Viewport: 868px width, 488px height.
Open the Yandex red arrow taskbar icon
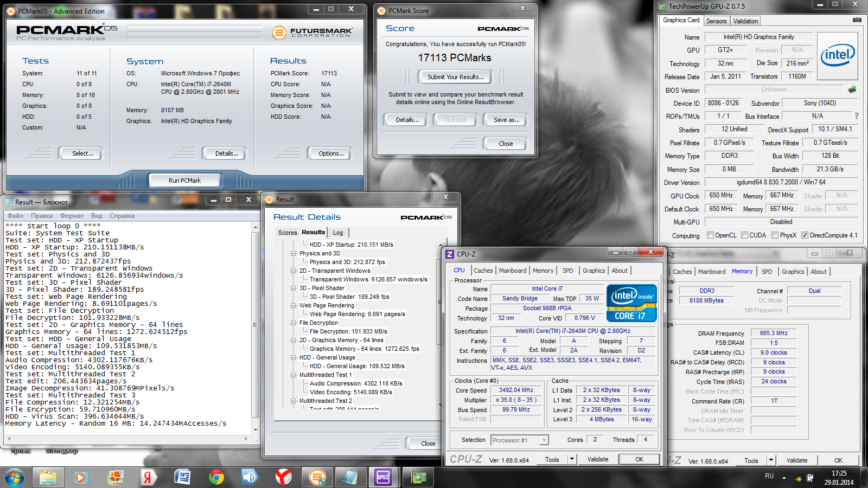click(x=148, y=477)
